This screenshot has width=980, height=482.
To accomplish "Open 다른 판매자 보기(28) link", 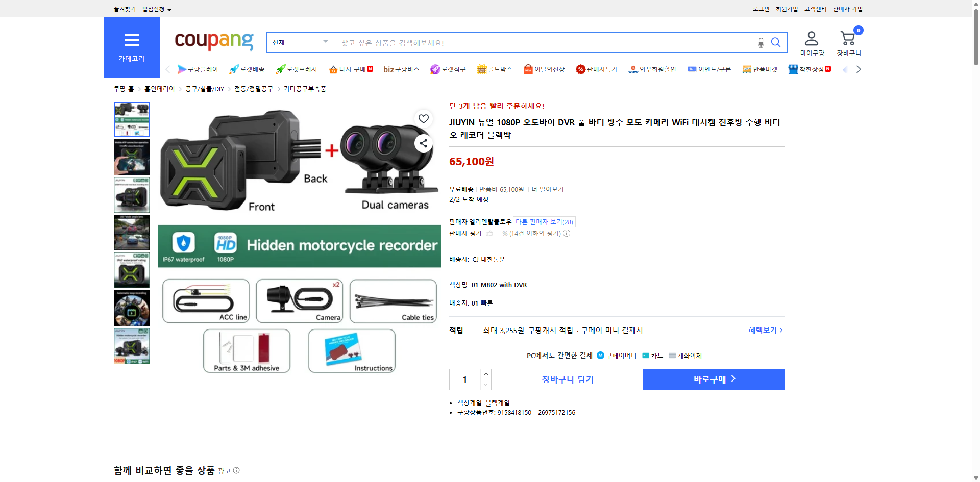I will pyautogui.click(x=544, y=221).
